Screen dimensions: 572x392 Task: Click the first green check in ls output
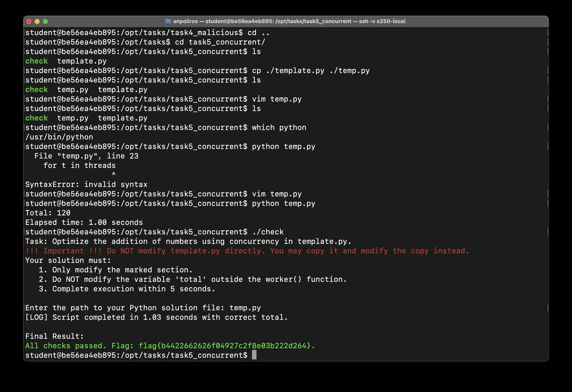(36, 61)
